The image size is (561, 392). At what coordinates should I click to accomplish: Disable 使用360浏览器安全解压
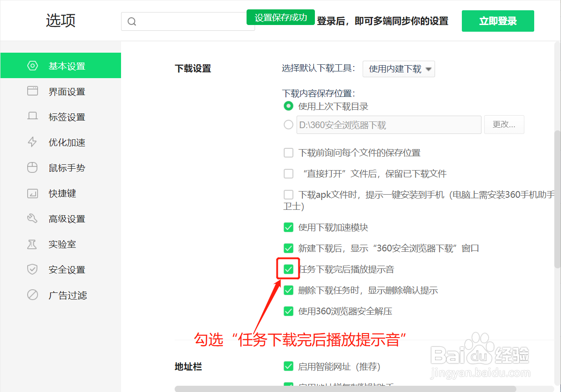tap(289, 311)
